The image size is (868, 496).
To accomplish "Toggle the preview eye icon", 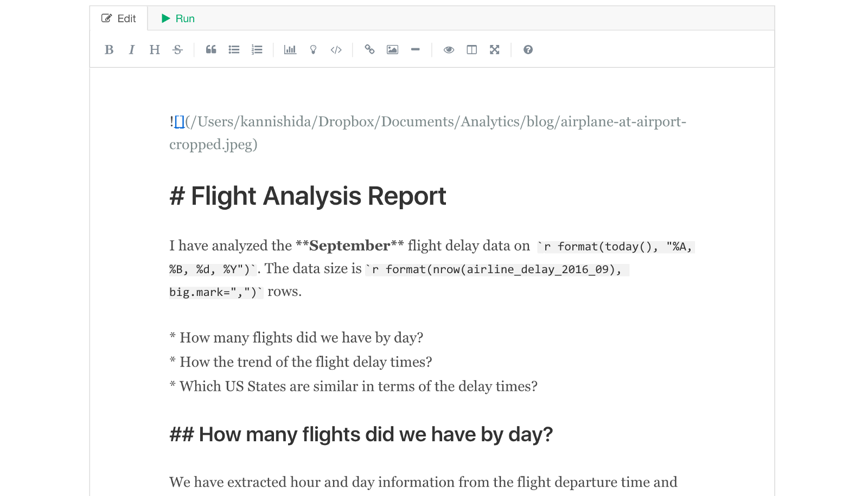I will [x=449, y=50].
